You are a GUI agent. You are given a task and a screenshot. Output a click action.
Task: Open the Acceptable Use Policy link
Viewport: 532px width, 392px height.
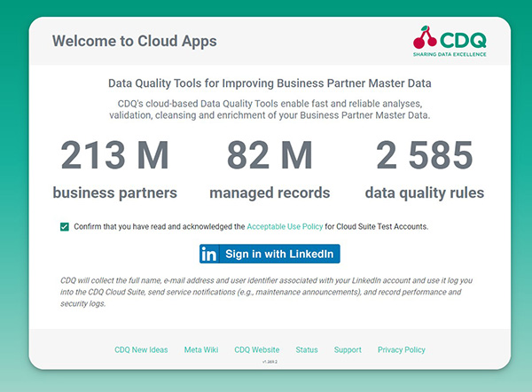point(285,227)
